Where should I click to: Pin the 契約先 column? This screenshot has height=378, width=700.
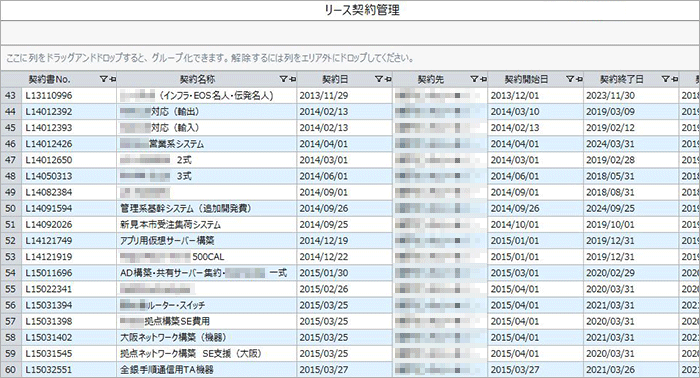tap(483, 79)
